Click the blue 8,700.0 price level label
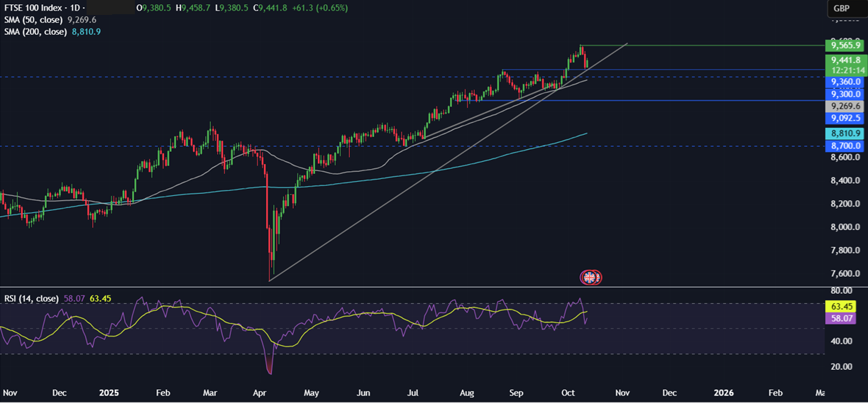 [842, 145]
